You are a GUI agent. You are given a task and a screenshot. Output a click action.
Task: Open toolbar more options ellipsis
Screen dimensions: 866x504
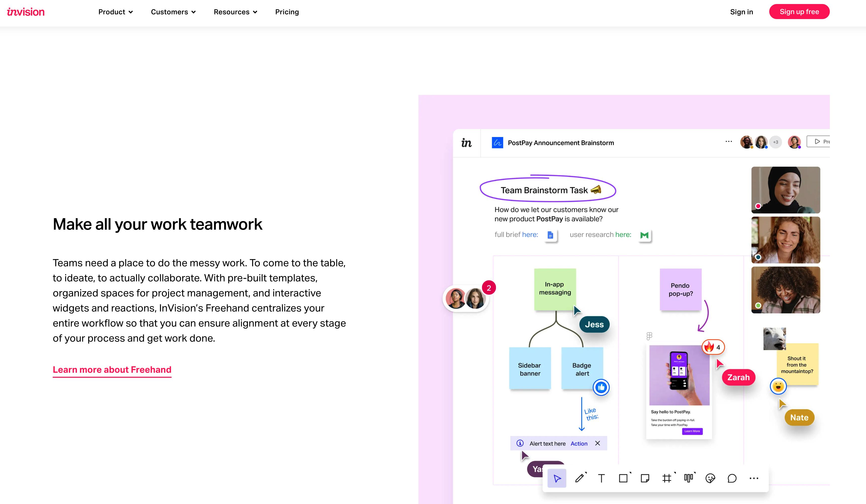pos(754,478)
